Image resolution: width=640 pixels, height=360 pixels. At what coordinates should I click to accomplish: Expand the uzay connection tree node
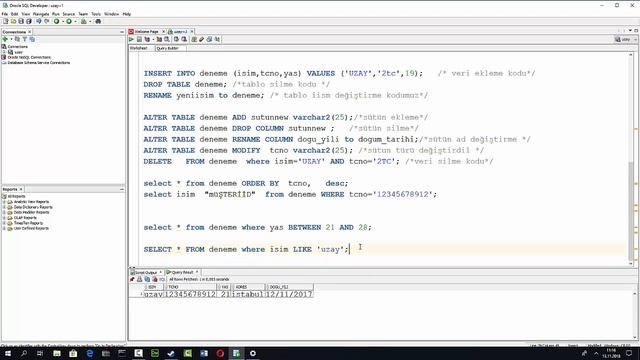click(x=4, y=52)
